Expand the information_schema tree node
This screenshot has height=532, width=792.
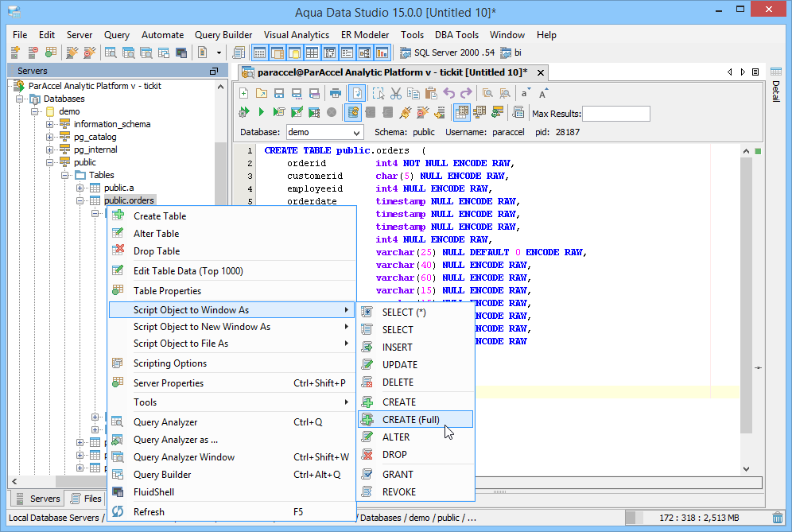[49, 124]
